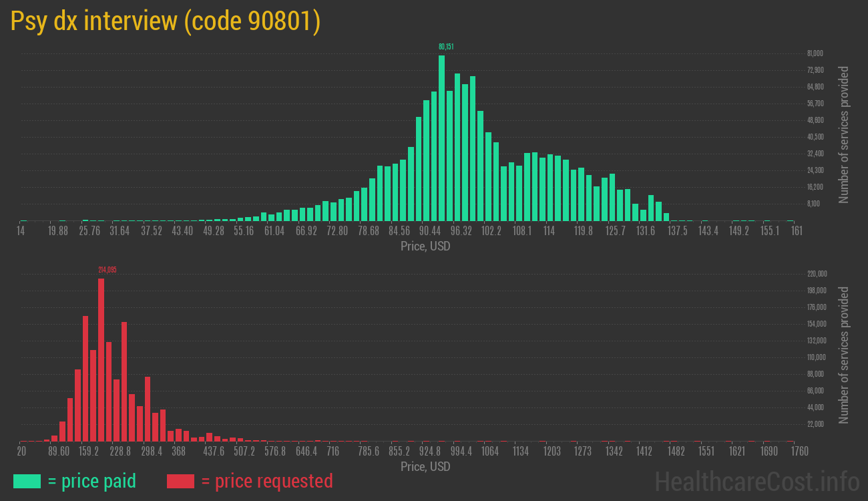
Task: Click the red price requested legend swatch
Action: coord(180,481)
